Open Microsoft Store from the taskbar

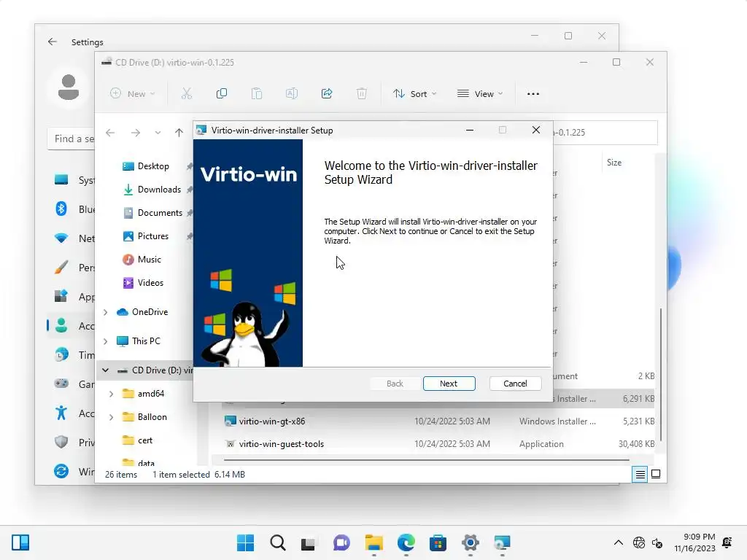click(438, 542)
